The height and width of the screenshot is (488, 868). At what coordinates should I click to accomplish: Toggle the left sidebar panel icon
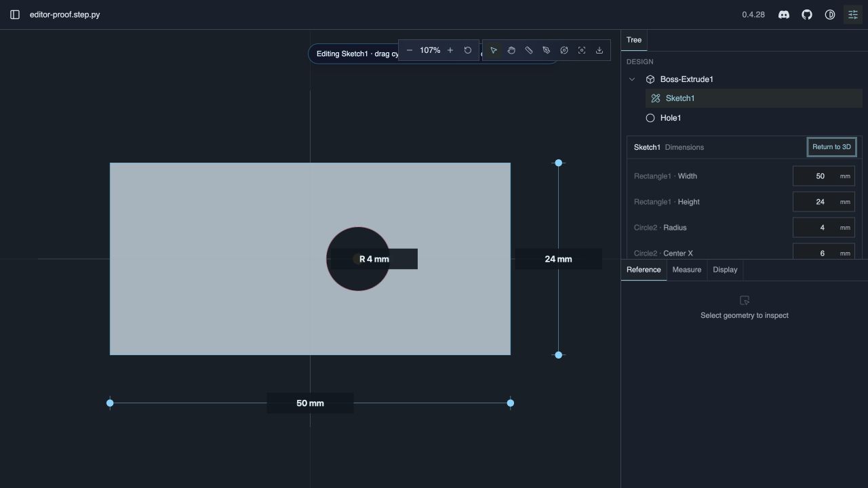(x=15, y=14)
